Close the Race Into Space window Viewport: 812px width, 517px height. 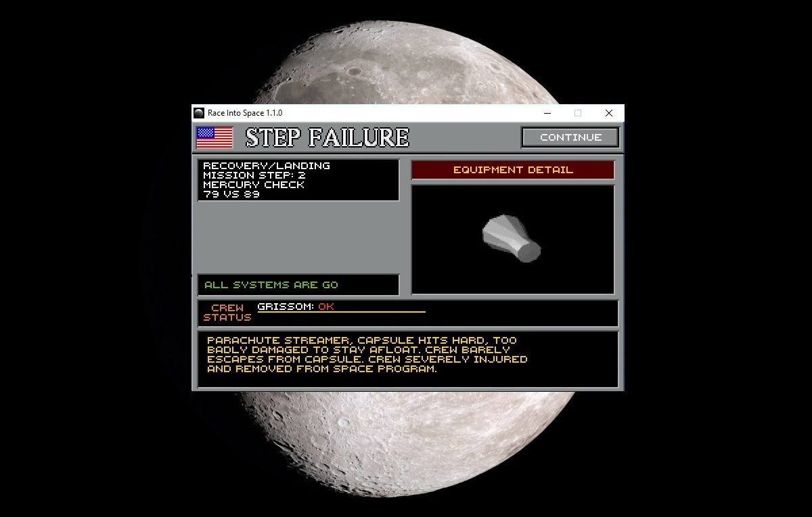tap(609, 113)
